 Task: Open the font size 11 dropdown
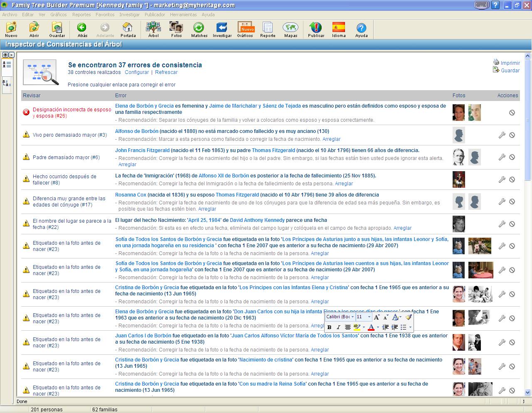(x=369, y=317)
